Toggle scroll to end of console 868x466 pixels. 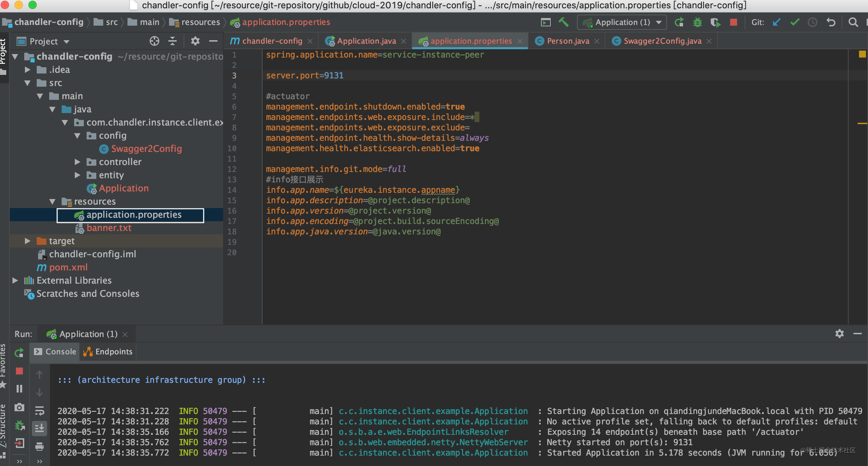click(39, 428)
